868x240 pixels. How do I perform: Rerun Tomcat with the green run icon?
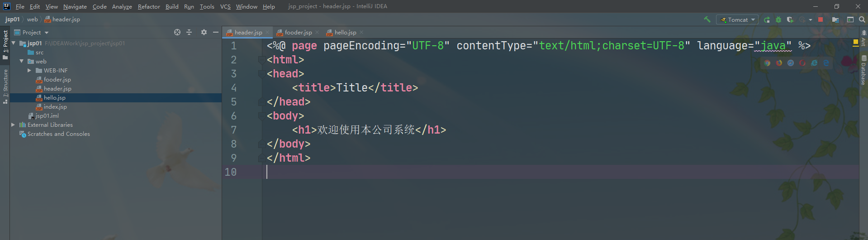pyautogui.click(x=767, y=19)
